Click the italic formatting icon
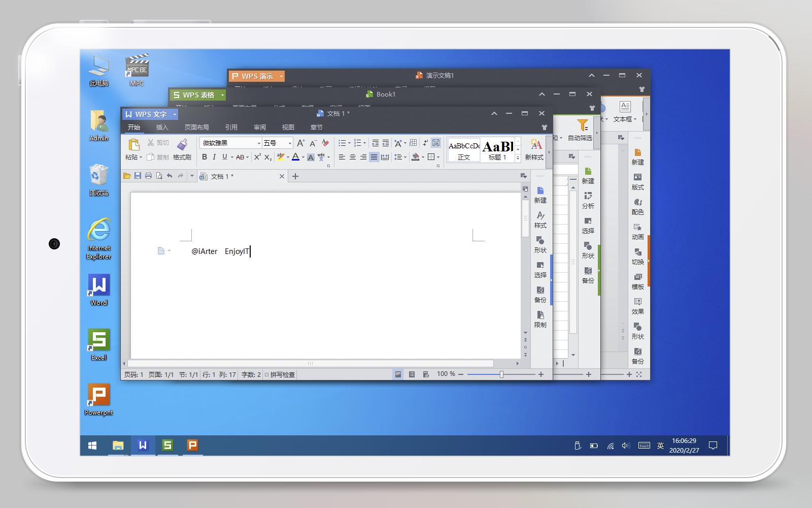This screenshot has height=508, width=812. (x=214, y=157)
